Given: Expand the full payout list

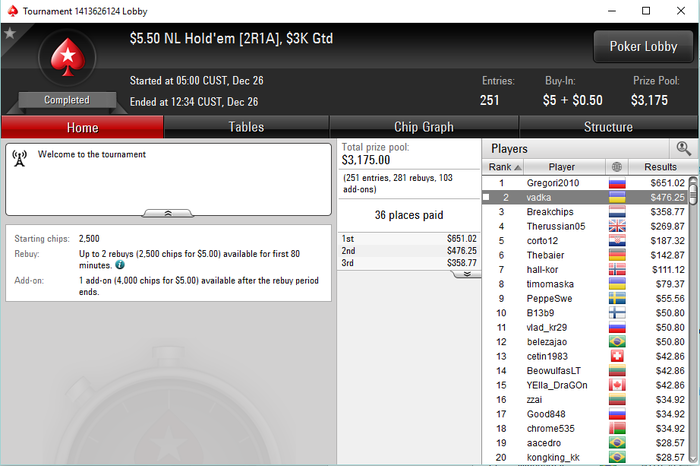Looking at the screenshot, I should coord(467,274).
